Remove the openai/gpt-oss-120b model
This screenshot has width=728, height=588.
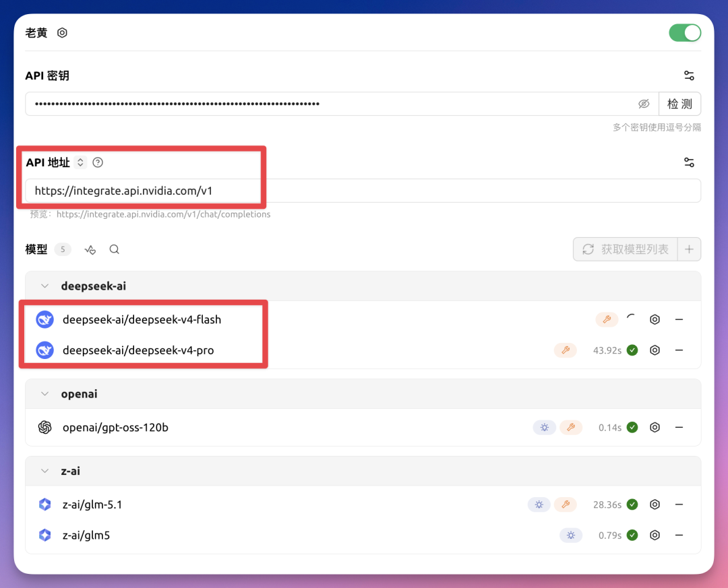[x=679, y=427]
